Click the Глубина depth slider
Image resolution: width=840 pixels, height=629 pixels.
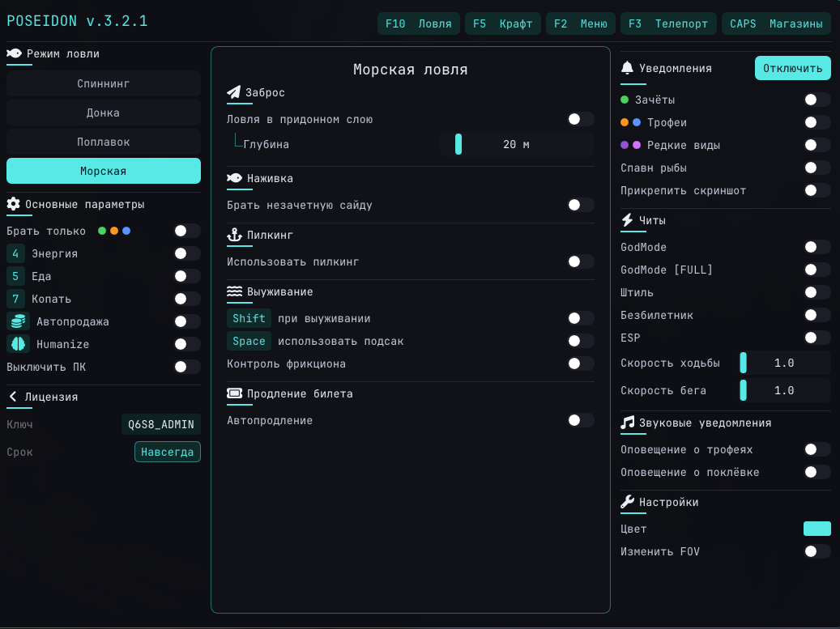(517, 144)
